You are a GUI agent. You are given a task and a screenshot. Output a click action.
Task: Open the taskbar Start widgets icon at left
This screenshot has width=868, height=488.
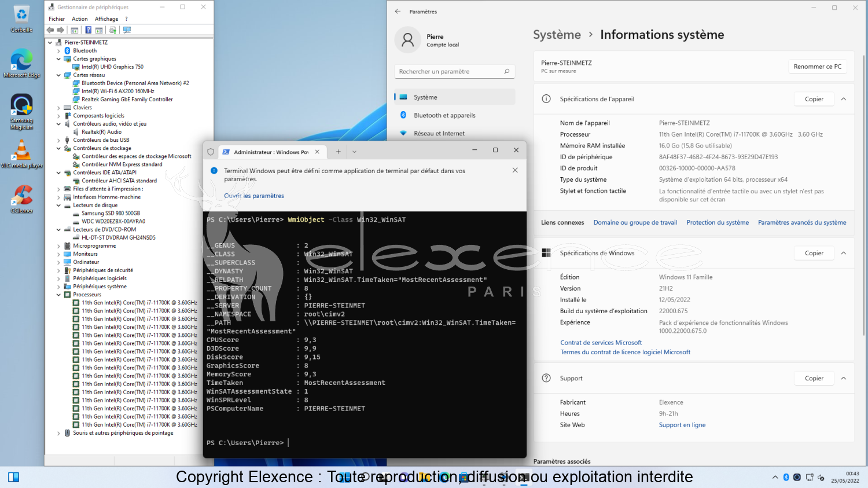tap(14, 477)
